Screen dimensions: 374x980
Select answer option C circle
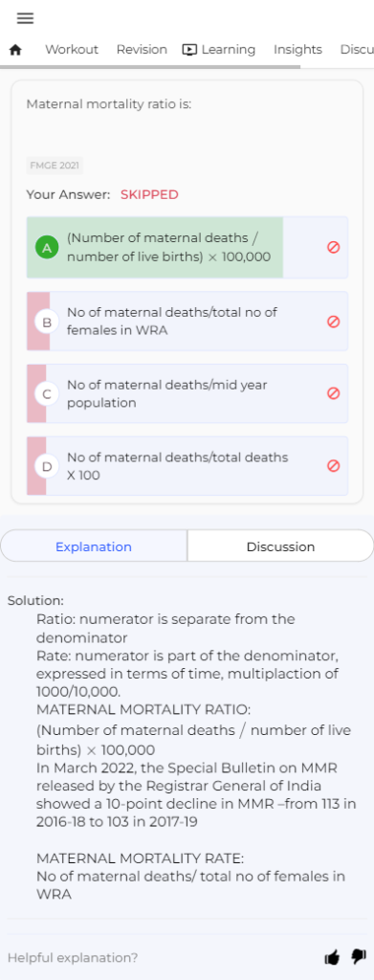point(47,393)
